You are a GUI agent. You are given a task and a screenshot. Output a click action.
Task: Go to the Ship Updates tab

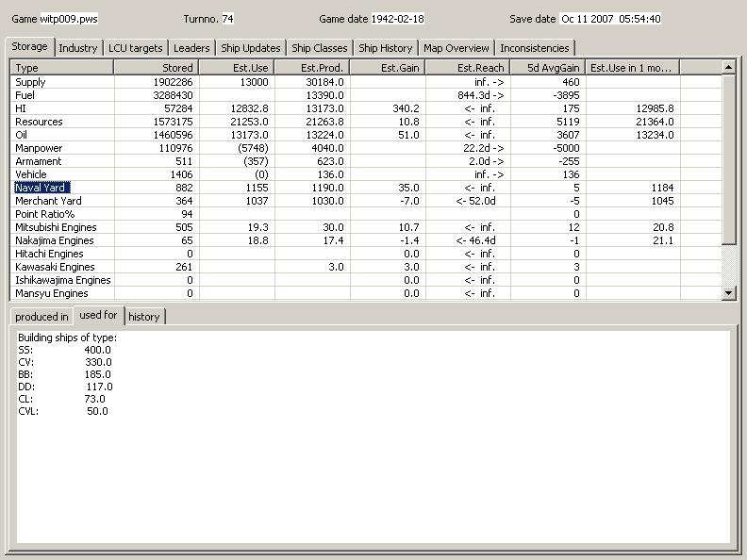tap(251, 48)
